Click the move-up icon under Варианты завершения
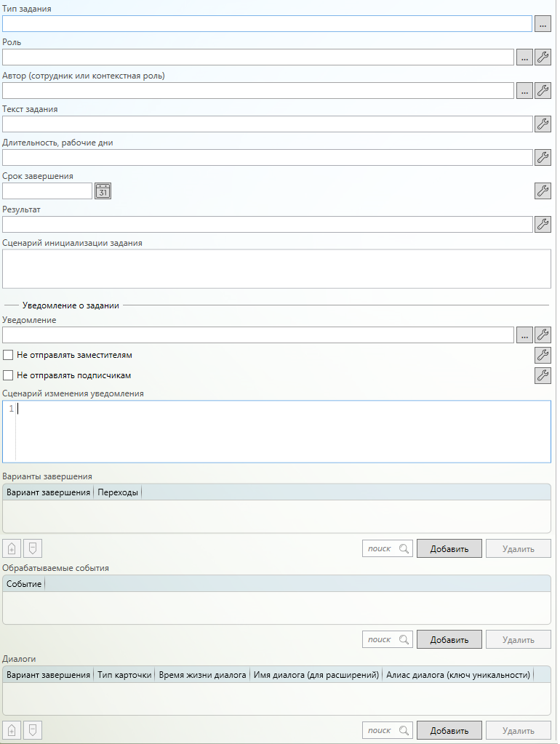The width and height of the screenshot is (560, 744). 12,548
